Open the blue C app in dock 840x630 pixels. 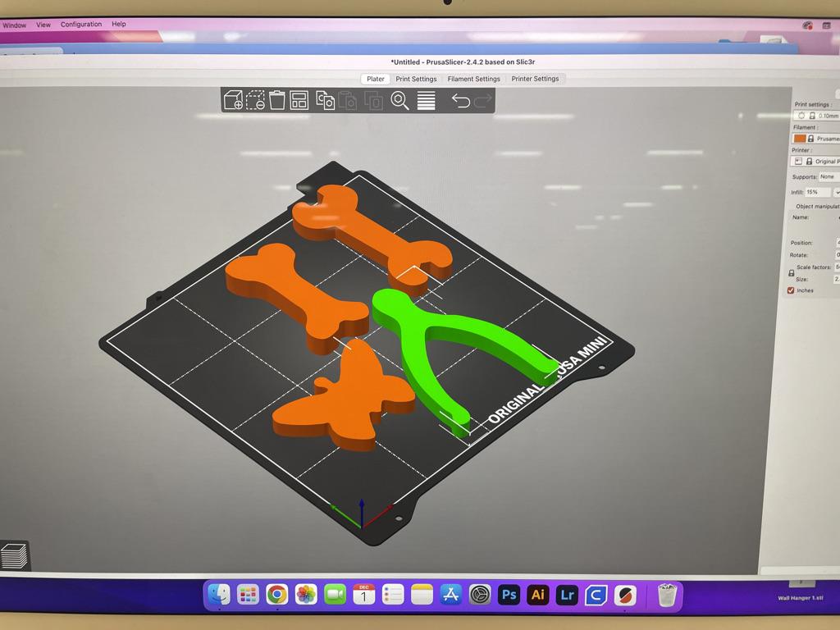pyautogui.click(x=596, y=595)
